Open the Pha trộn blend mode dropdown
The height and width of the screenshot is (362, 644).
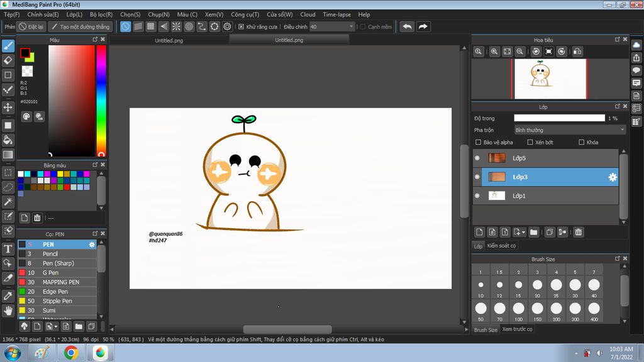(x=570, y=130)
